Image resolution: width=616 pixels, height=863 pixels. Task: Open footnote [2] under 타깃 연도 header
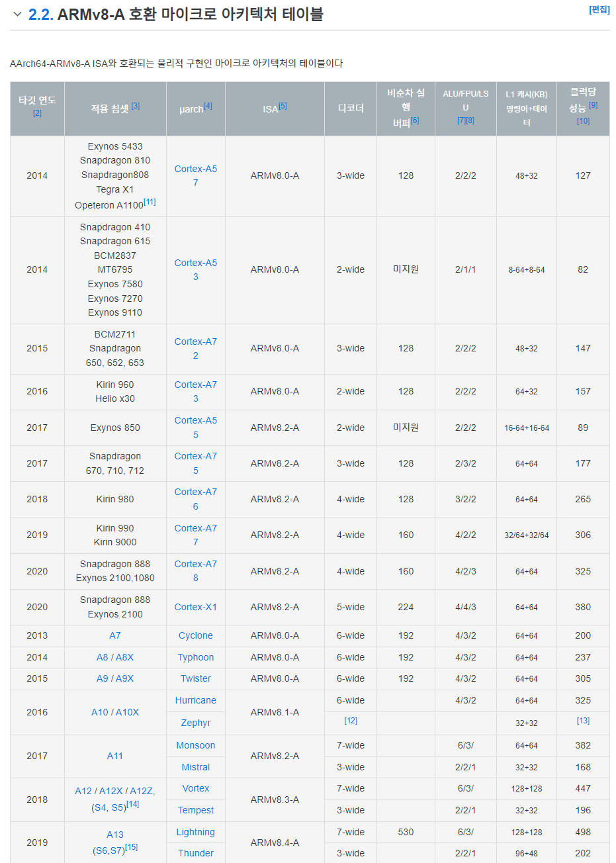click(x=37, y=113)
